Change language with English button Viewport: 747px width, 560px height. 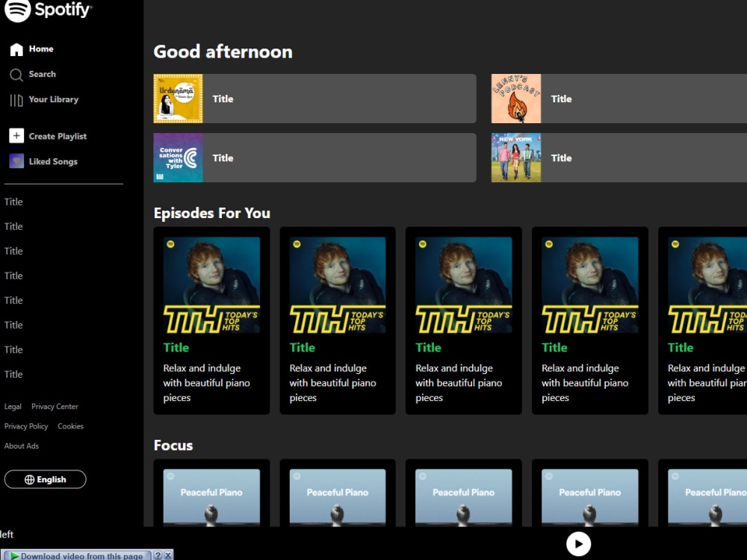click(x=46, y=479)
